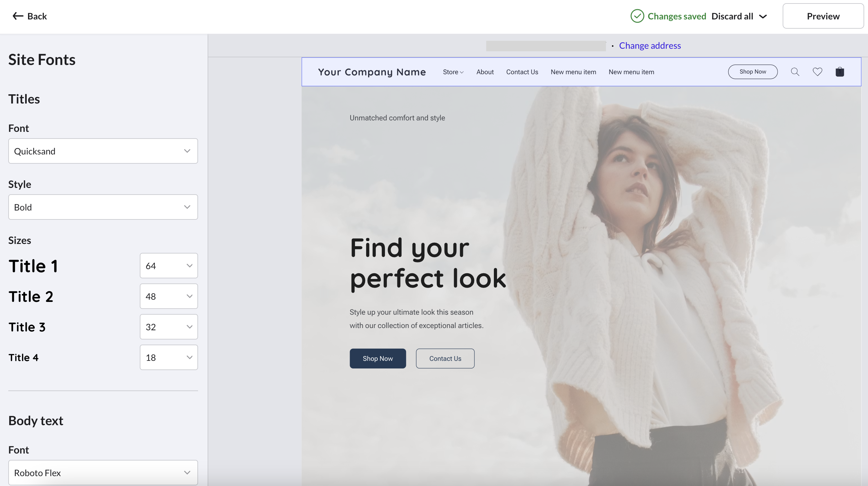Follow the Change address link
Viewport: 868px width, 486px height.
[650, 46]
